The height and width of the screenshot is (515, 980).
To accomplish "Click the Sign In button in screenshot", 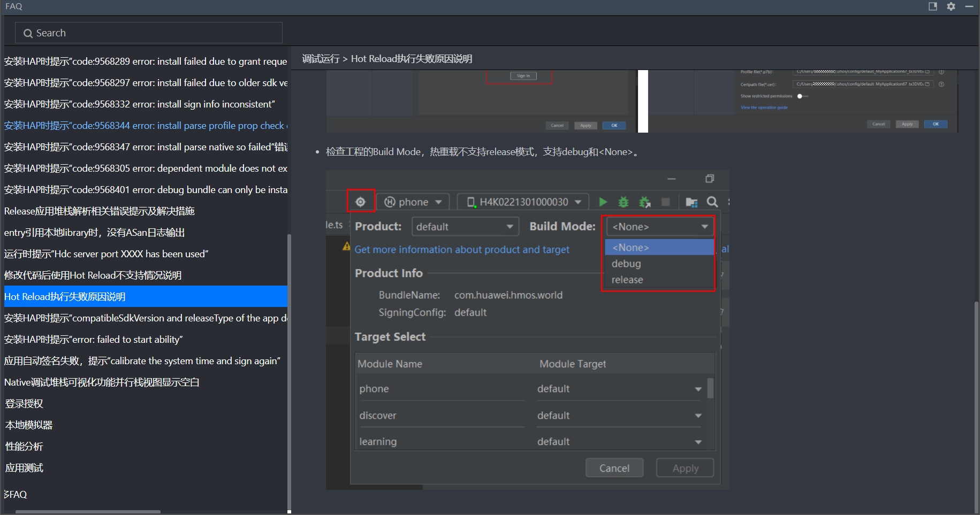I will (x=523, y=76).
